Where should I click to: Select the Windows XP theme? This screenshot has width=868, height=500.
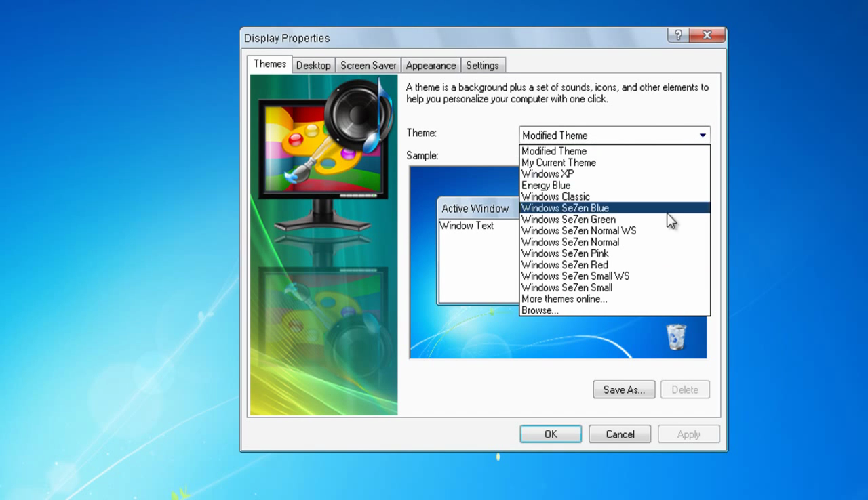pyautogui.click(x=614, y=174)
